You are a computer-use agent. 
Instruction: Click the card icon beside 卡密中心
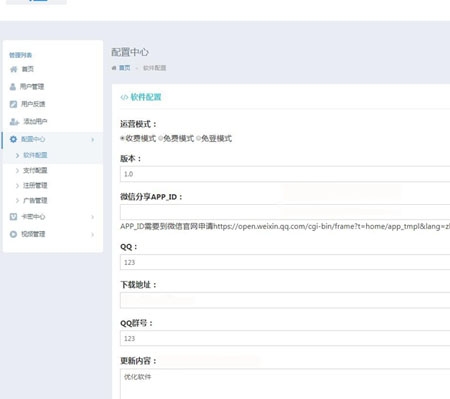[13, 217]
